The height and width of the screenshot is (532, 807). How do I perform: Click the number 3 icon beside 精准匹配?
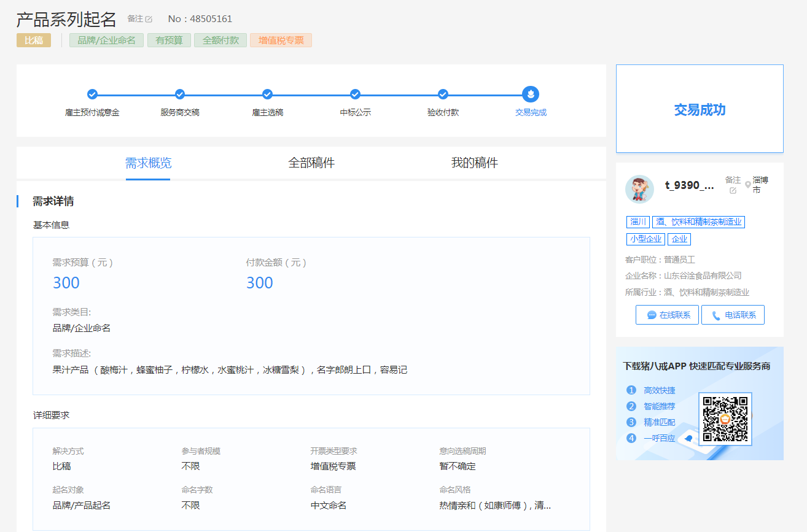point(631,422)
